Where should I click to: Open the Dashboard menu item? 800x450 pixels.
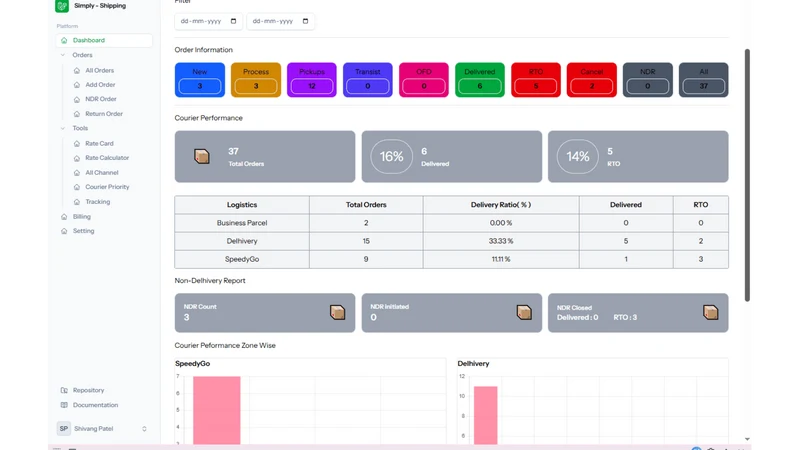click(104, 40)
